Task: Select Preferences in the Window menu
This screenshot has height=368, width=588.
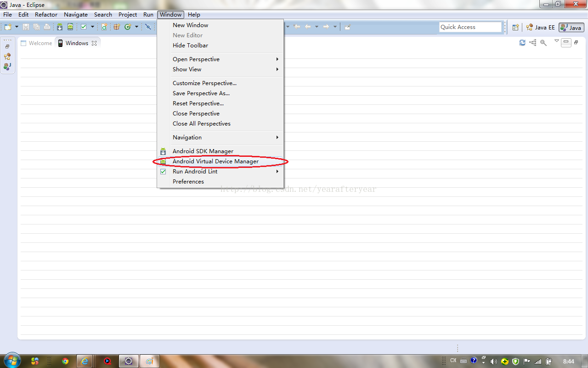Action: pyautogui.click(x=220, y=182)
